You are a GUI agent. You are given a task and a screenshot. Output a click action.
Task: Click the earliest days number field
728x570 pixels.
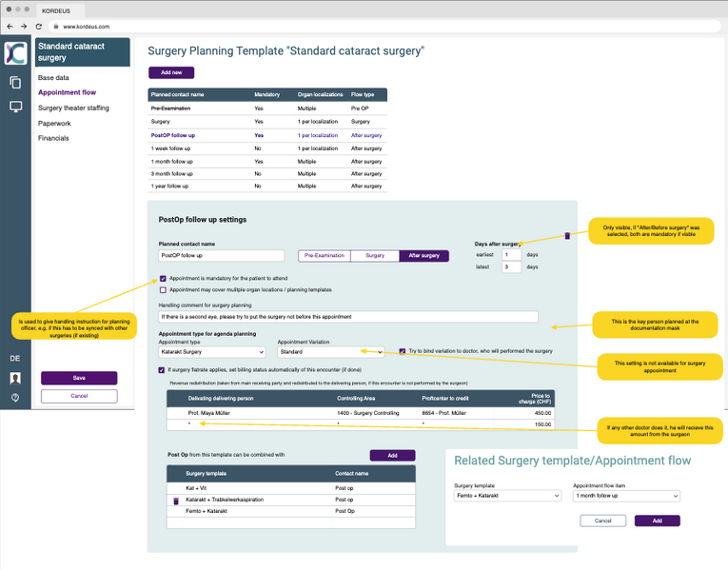(x=511, y=255)
